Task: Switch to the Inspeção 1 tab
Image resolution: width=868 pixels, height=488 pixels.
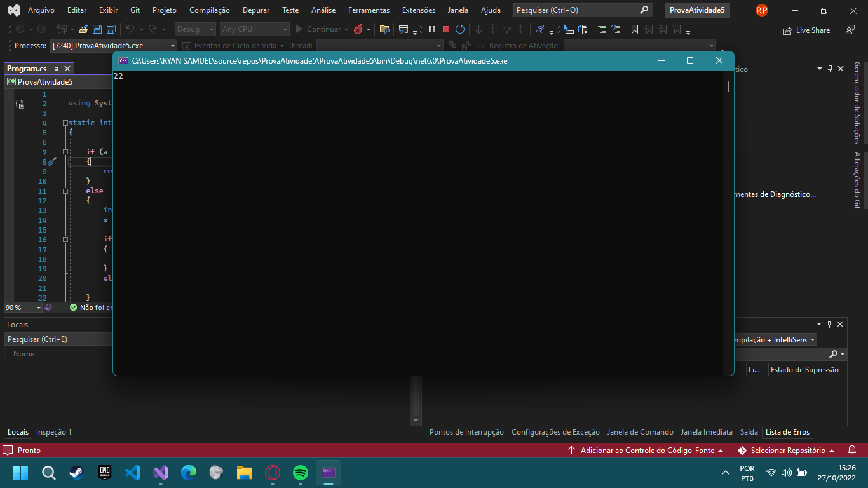Action: pyautogui.click(x=53, y=432)
